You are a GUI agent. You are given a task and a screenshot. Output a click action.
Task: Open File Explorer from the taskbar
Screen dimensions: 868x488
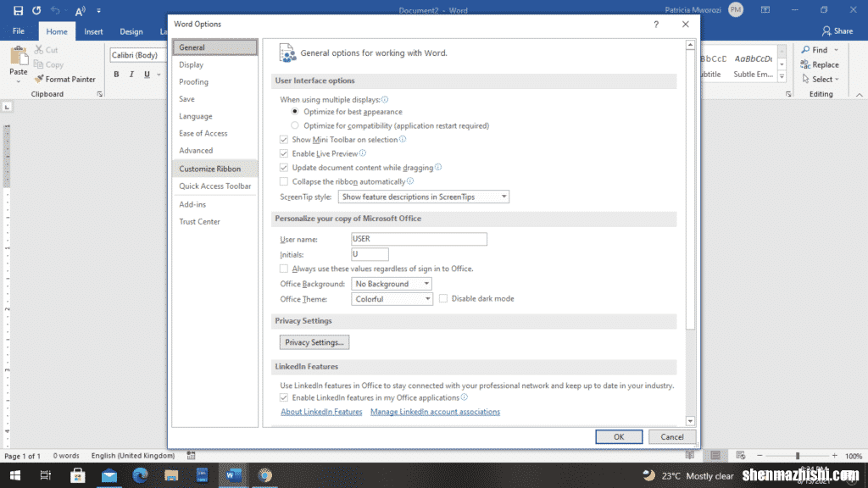click(x=171, y=475)
